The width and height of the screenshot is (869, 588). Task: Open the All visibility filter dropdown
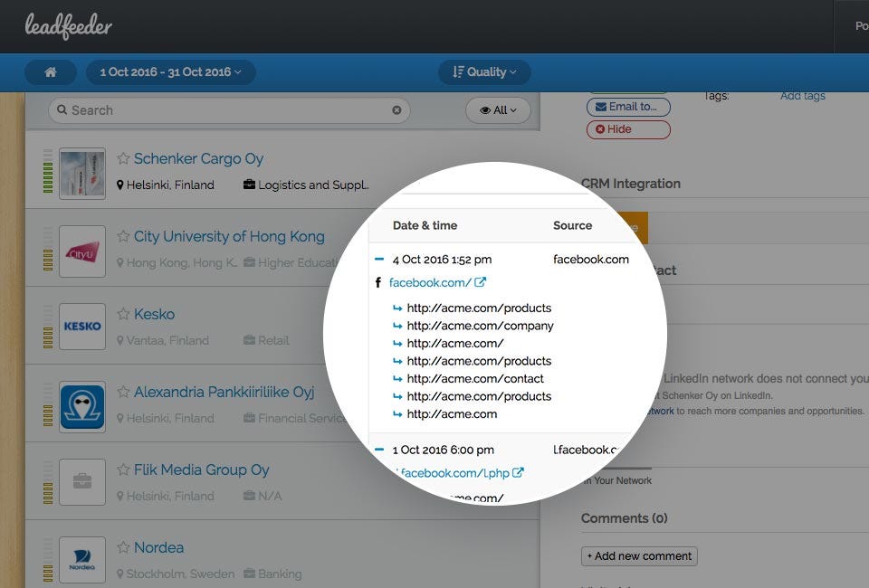(x=498, y=110)
